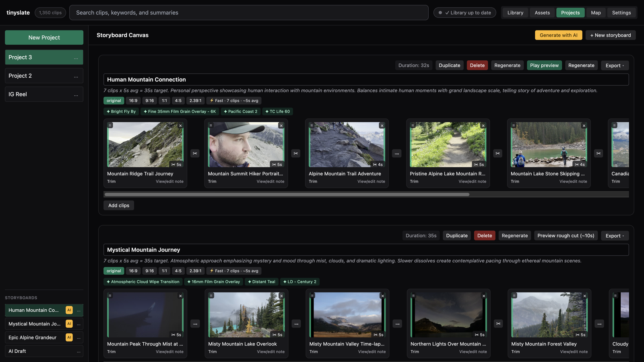
Task: Apply the Fast pacing preset on Mystical Mountain Journey
Action: [234, 271]
